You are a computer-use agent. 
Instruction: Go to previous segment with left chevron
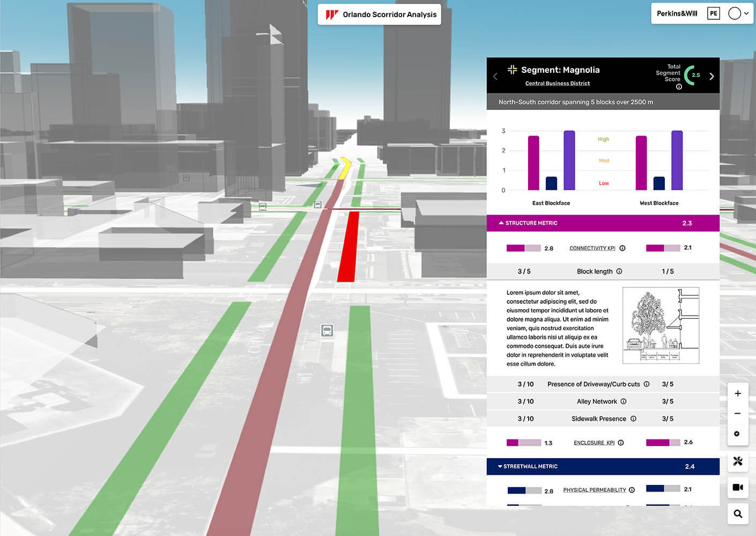point(495,77)
